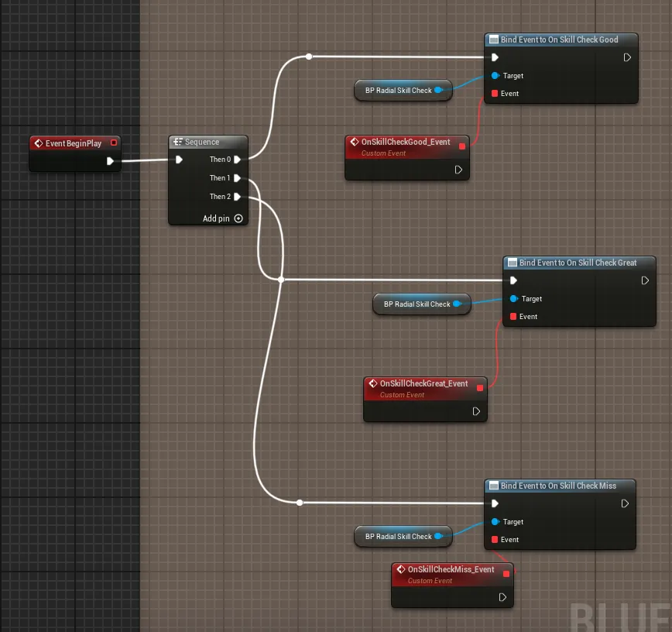Click OnSkillCheckMiss_Event exec output pin

502,597
